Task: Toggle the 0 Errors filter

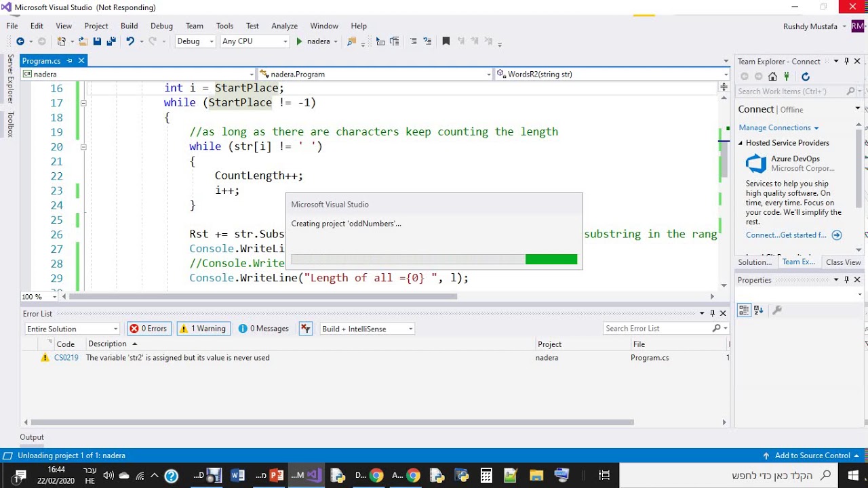Action: tap(149, 329)
